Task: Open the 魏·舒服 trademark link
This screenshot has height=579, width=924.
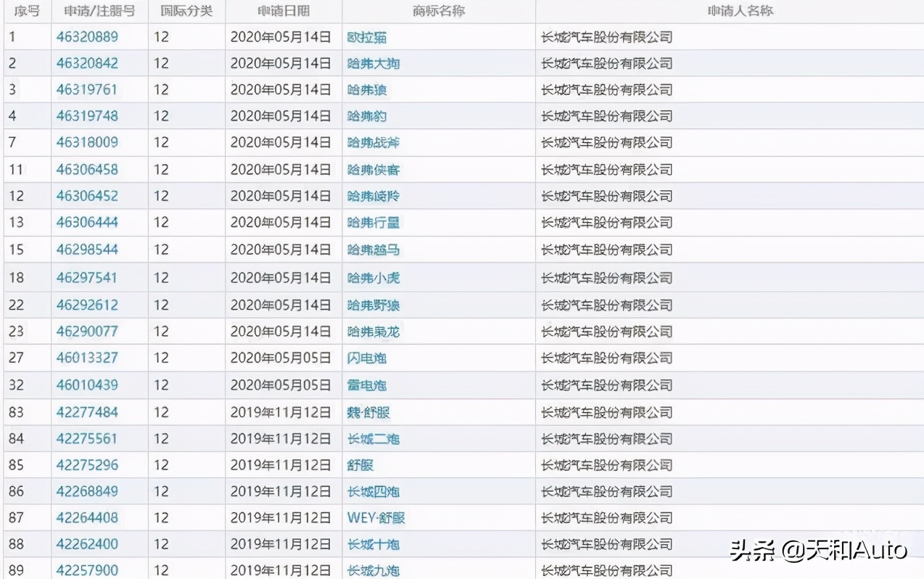Action: tap(369, 413)
